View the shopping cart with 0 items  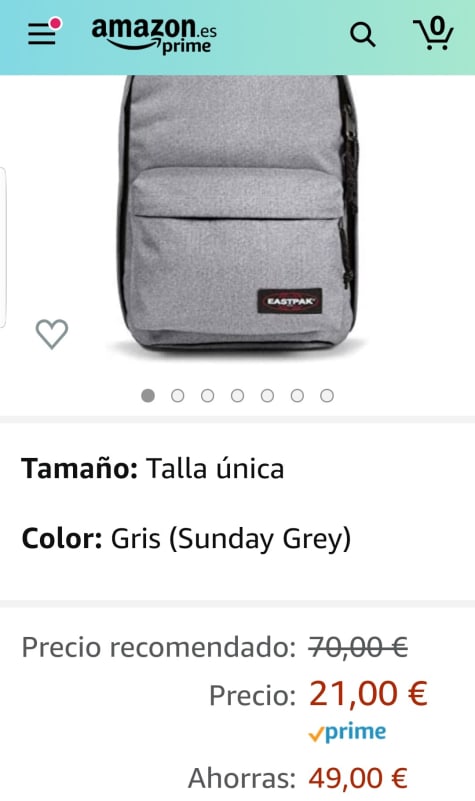(433, 33)
